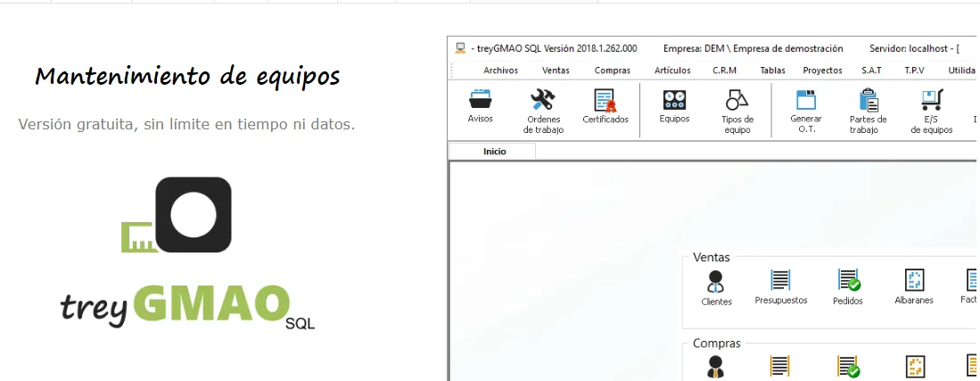The image size is (980, 381).
Task: Click the 'Ventas' group label
Action: [x=712, y=257]
